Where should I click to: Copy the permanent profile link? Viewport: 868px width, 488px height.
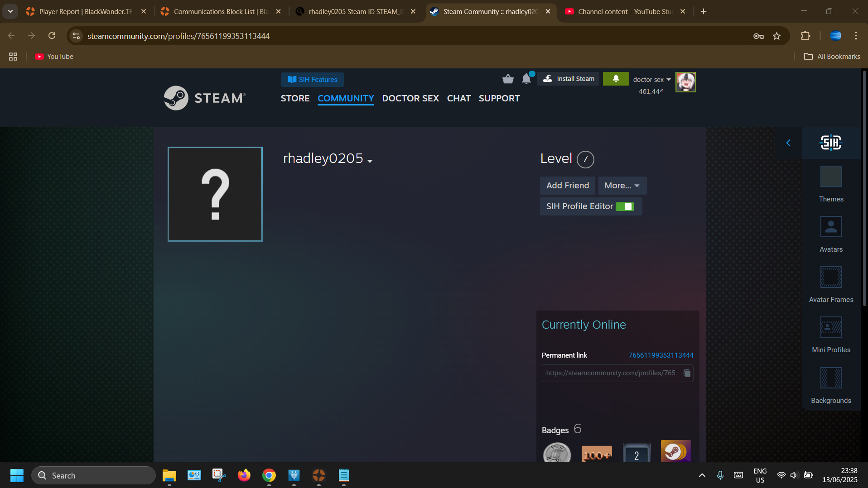687,373
